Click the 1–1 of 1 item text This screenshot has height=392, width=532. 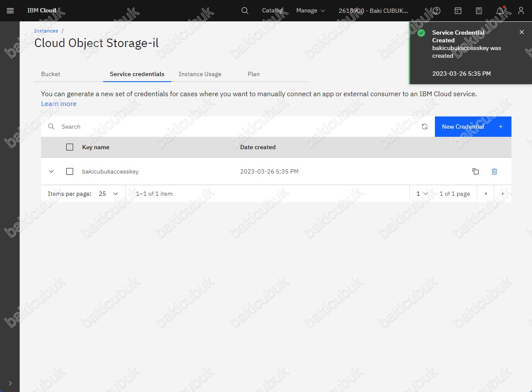click(154, 194)
